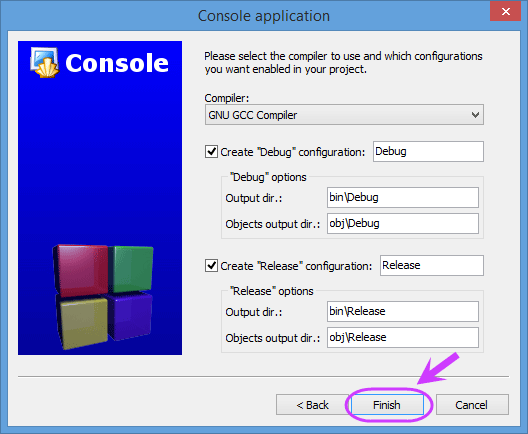Click the purple-blue cube in the logo
The height and width of the screenshot is (434, 528).
pyautogui.click(x=130, y=316)
